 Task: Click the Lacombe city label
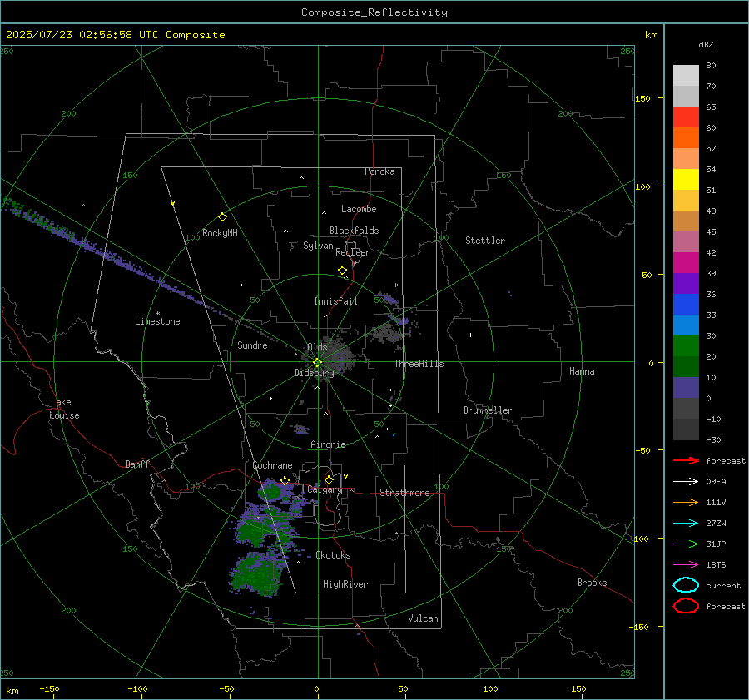[359, 209]
